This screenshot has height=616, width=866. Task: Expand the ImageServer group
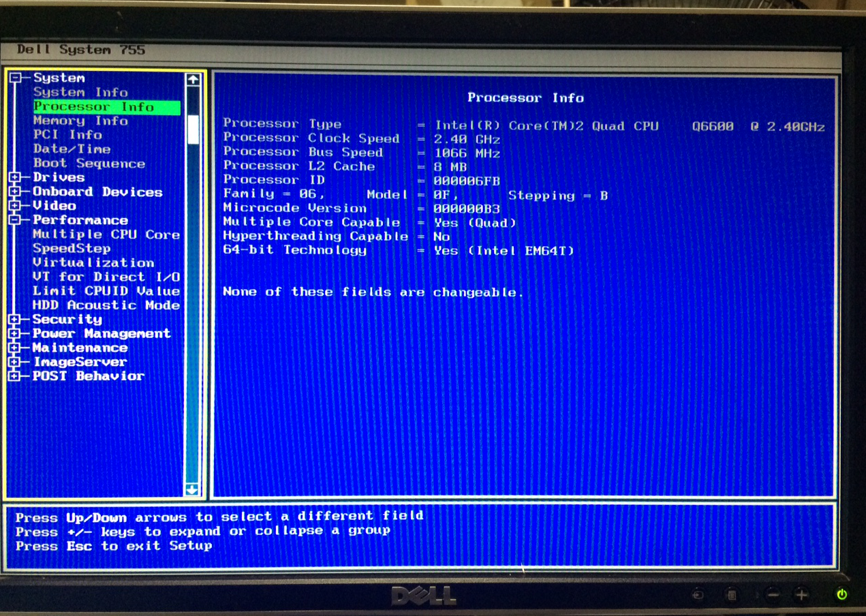point(15,362)
